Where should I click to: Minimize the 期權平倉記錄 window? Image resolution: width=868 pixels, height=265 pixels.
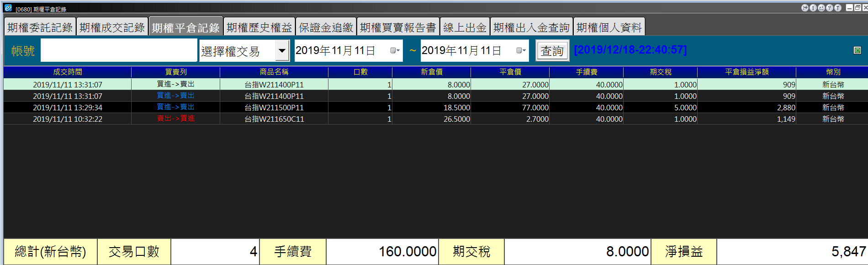pyautogui.click(x=849, y=8)
